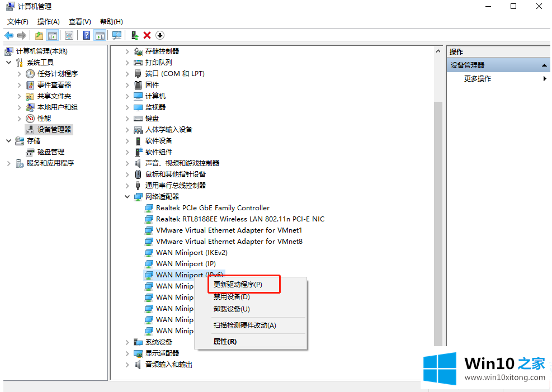
Task: Click the red X Uninstall device icon
Action: [x=147, y=35]
